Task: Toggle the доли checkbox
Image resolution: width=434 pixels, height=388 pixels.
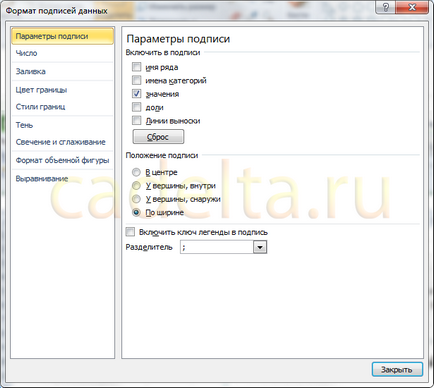Action: coord(137,107)
